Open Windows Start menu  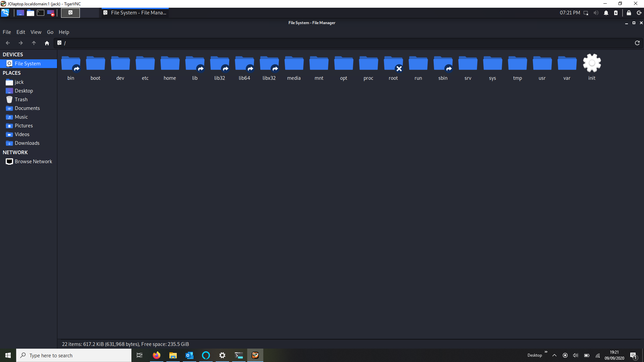(8, 355)
